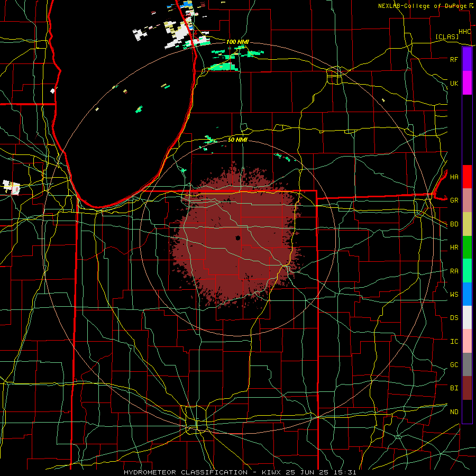
Task: Click the UK magenta legend swatch
Action: (467, 83)
